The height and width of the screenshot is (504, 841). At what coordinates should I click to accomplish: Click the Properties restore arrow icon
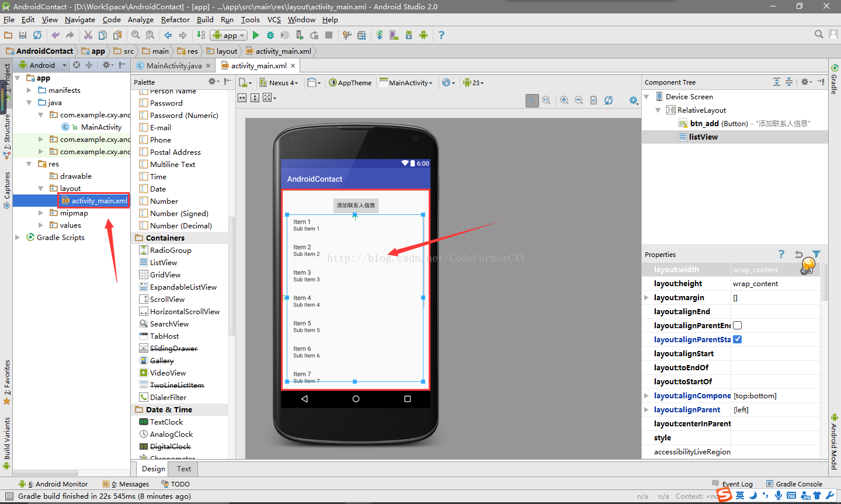pyautogui.click(x=799, y=254)
